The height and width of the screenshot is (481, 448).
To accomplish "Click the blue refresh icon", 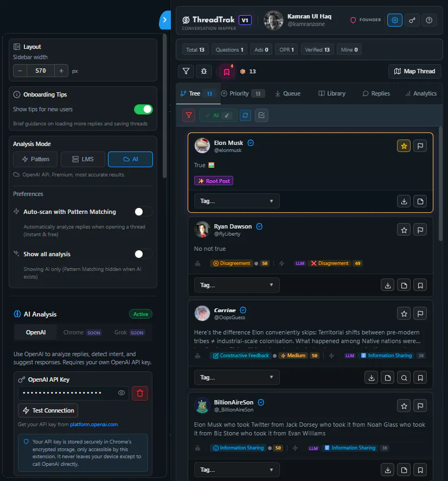I will [x=245, y=115].
